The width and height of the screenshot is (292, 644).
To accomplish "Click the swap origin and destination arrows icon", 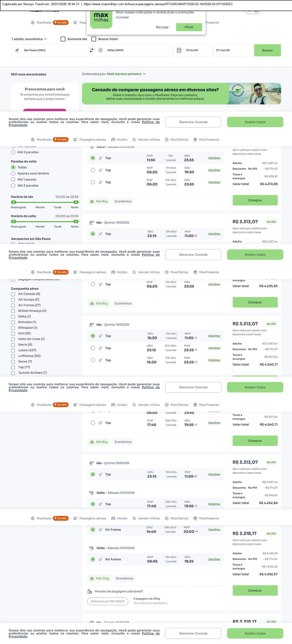I will click(91, 50).
